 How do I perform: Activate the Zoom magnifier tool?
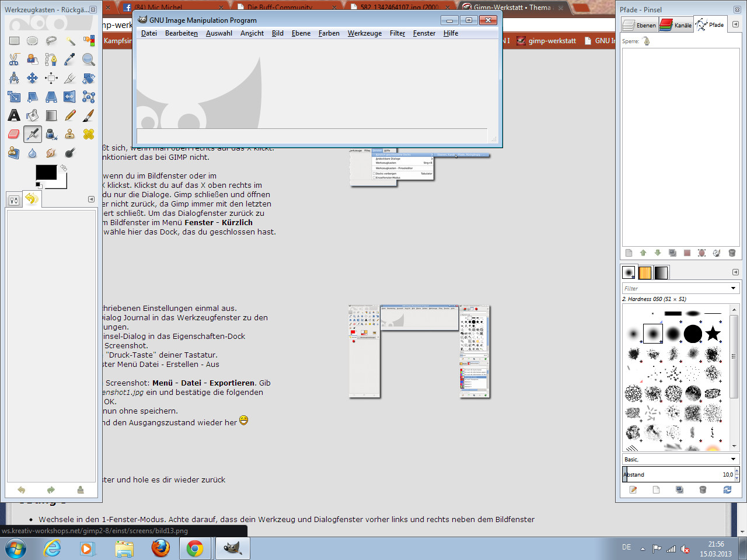89,60
